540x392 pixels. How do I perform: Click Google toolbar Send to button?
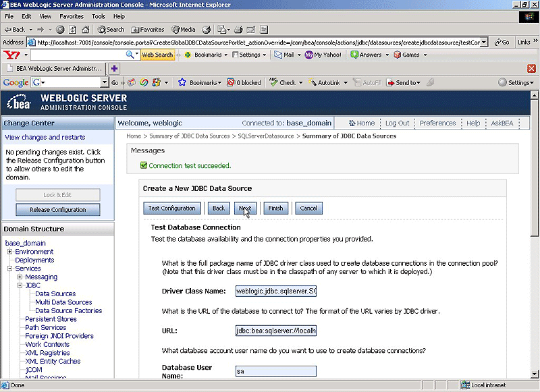(x=404, y=82)
